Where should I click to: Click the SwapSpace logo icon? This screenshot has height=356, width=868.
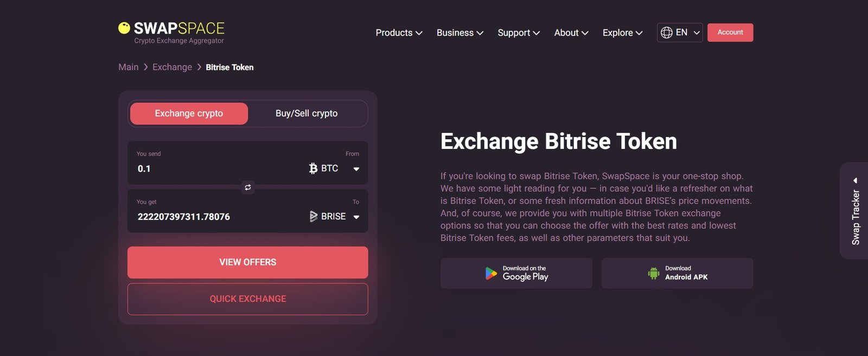(x=124, y=28)
